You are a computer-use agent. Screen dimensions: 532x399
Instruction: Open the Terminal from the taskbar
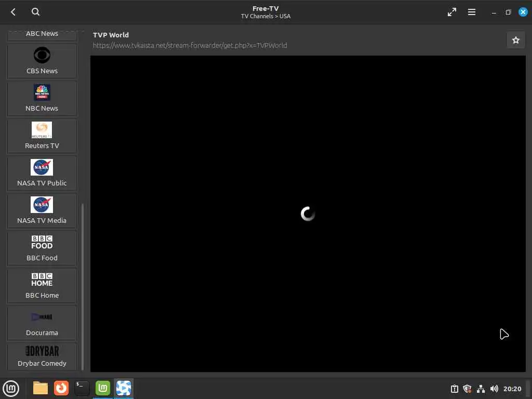82,388
